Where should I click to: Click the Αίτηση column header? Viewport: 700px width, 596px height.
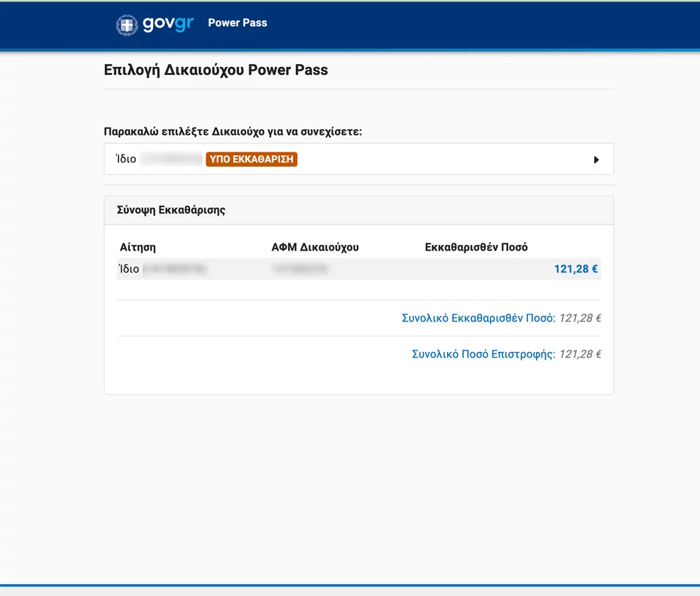point(138,247)
